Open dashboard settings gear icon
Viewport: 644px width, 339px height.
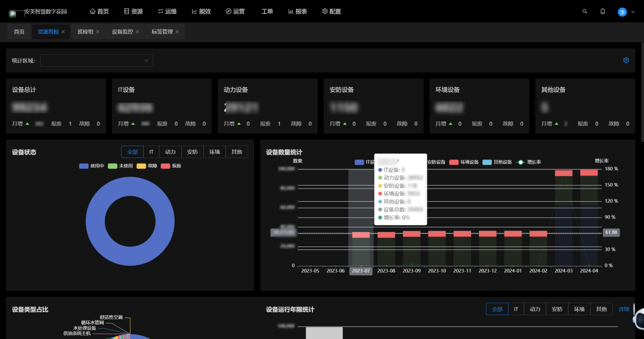[626, 60]
